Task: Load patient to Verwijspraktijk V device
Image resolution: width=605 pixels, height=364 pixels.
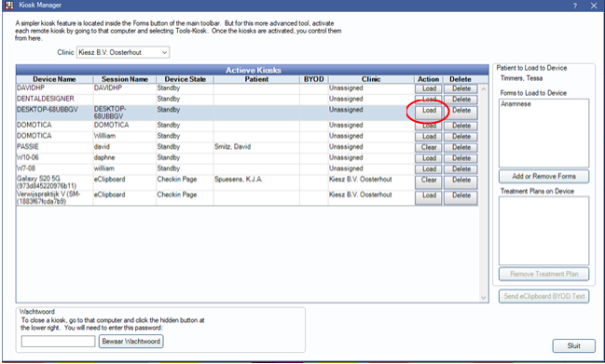Action: point(428,197)
